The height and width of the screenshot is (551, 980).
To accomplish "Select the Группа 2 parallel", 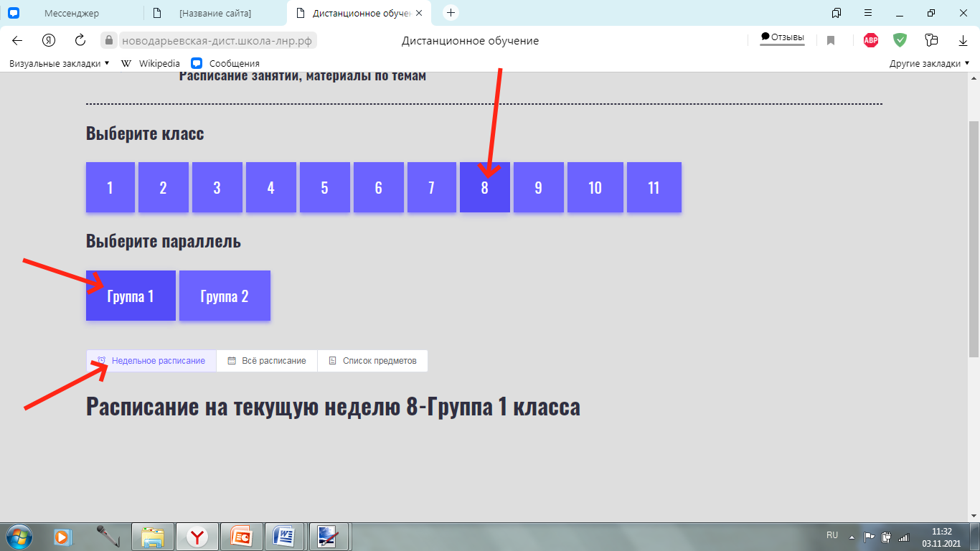I will [225, 296].
